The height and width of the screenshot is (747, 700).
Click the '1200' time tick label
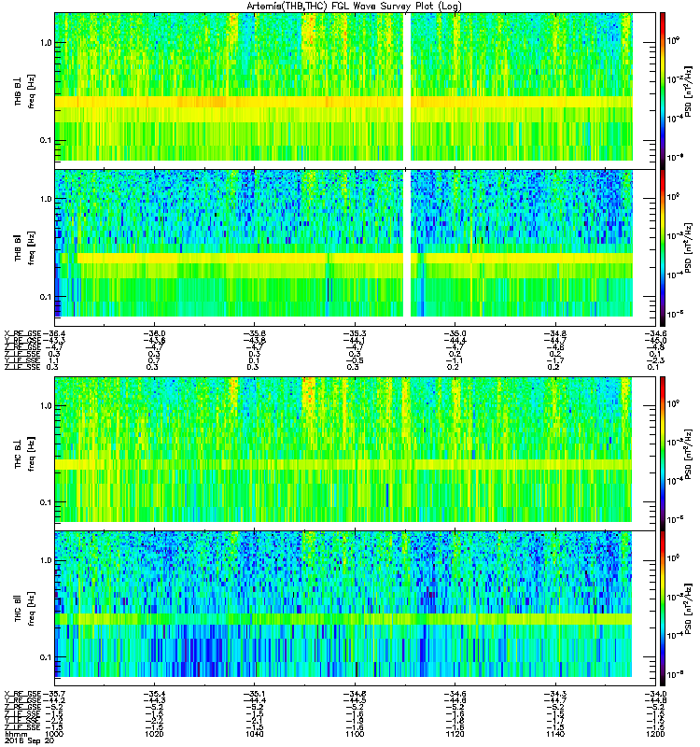coord(655,734)
